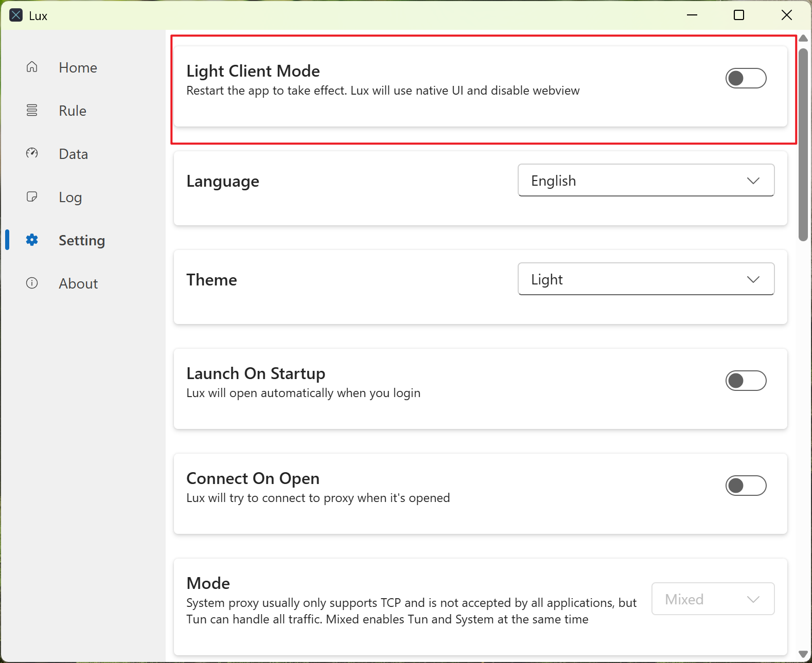Click the Setting gear icon in sidebar
This screenshot has width=812, height=663.
[32, 240]
